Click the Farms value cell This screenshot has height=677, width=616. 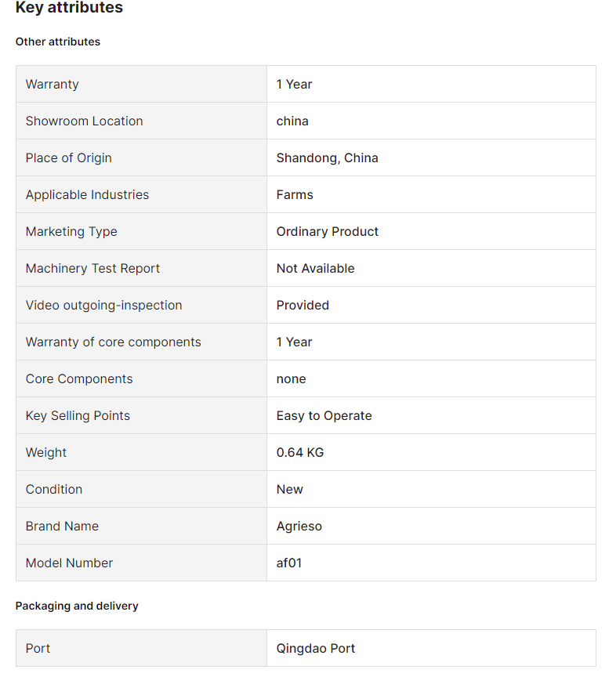[431, 195]
